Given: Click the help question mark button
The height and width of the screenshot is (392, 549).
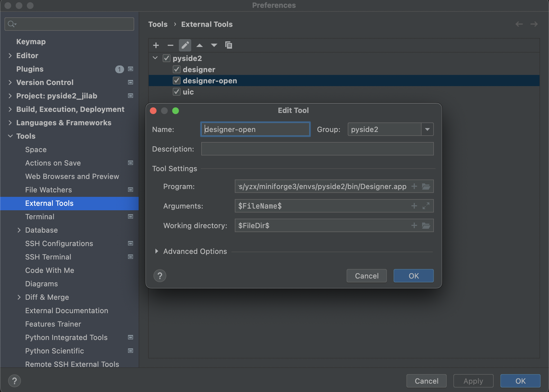Looking at the screenshot, I should (160, 275).
